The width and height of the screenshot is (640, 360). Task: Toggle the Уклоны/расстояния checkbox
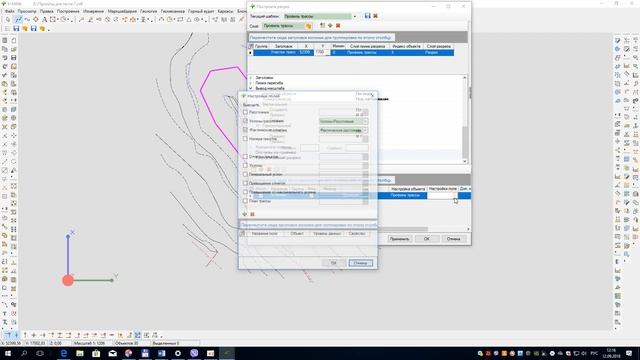pos(245,121)
